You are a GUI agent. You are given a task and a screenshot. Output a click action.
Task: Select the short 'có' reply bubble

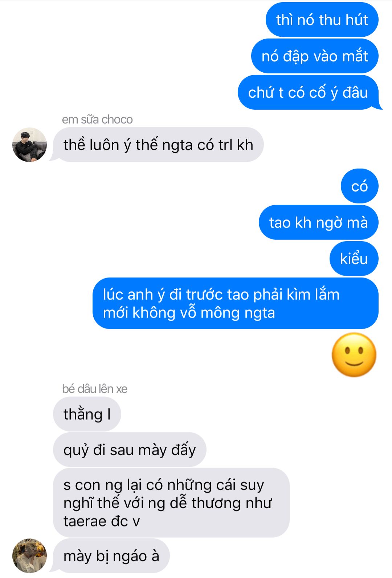point(360,186)
